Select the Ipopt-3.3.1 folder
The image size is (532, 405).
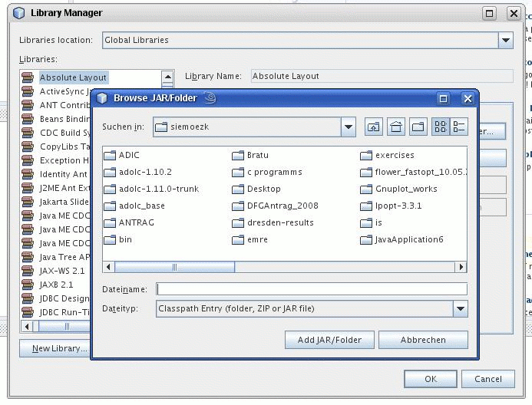(391, 206)
